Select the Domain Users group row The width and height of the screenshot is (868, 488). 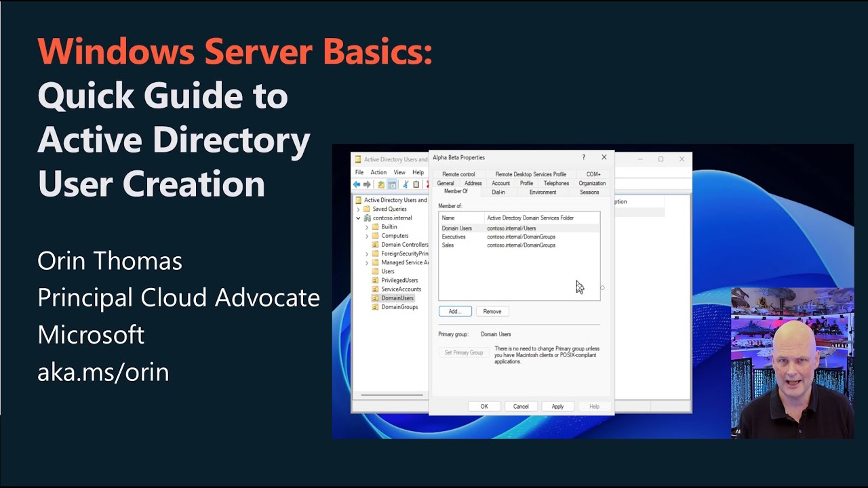click(519, 228)
